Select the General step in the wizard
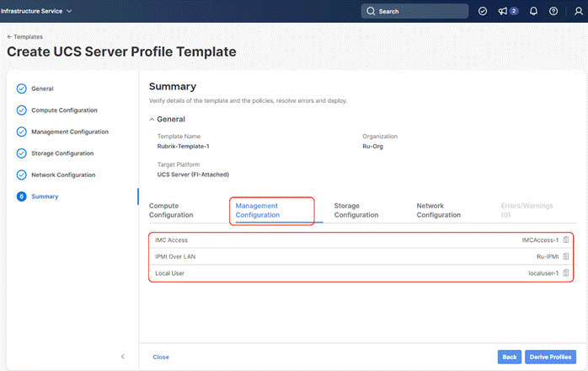 click(x=42, y=89)
